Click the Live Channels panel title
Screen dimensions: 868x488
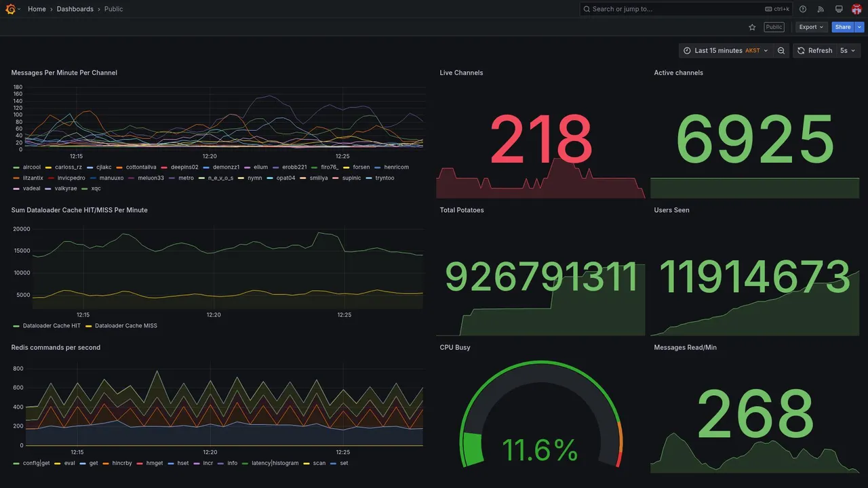click(461, 73)
